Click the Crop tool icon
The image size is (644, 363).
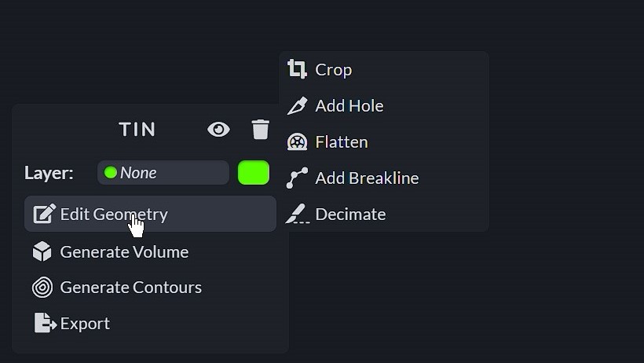click(297, 69)
